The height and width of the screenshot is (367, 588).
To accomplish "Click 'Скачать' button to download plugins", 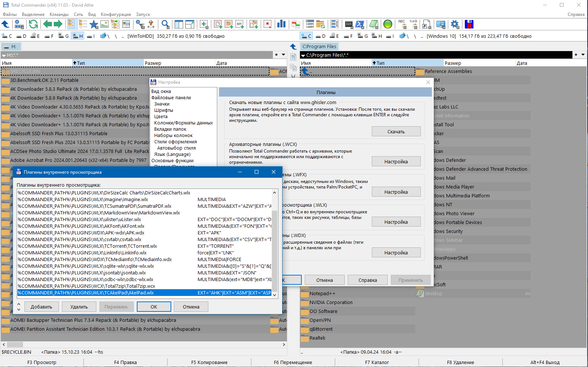I will click(x=396, y=131).
